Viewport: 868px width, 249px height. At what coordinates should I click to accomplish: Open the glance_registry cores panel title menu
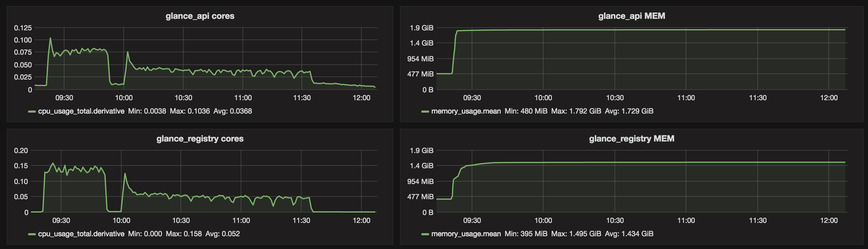(200, 139)
